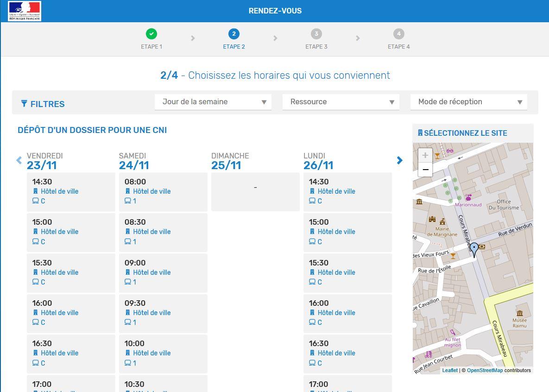Click the Filtres funnel icon
This screenshot has height=392, width=549.
24,103
